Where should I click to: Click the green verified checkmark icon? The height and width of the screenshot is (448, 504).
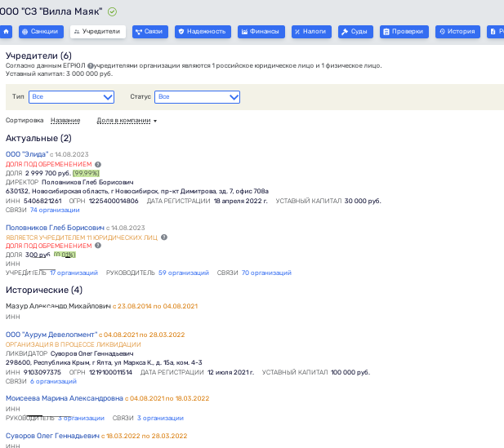(112, 12)
